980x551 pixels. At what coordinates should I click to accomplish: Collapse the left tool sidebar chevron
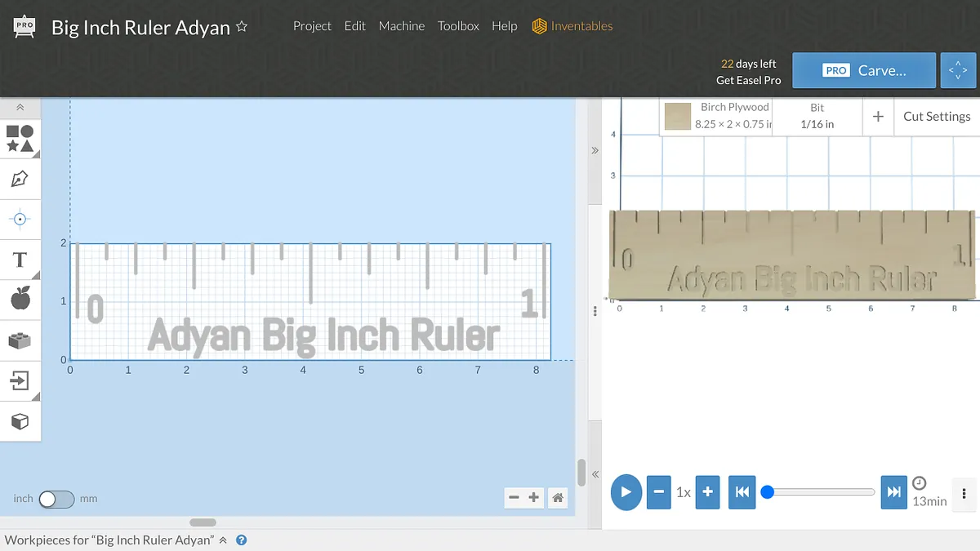click(x=20, y=108)
